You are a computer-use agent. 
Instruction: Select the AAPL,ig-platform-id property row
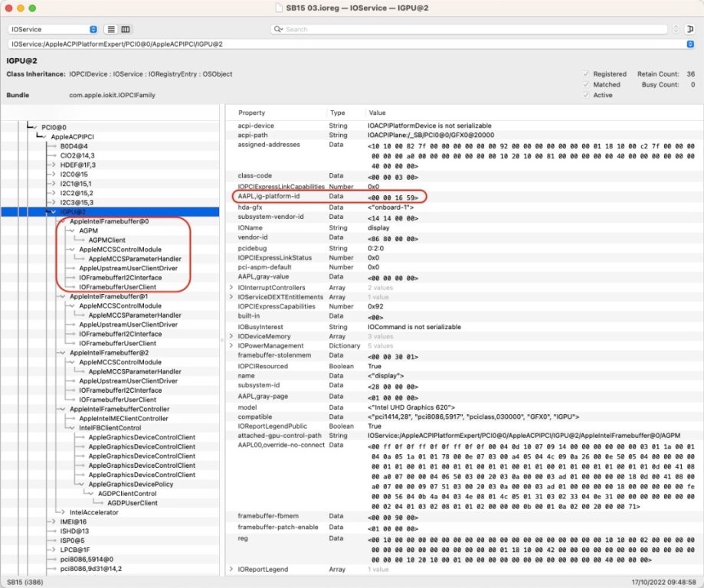[268, 197]
